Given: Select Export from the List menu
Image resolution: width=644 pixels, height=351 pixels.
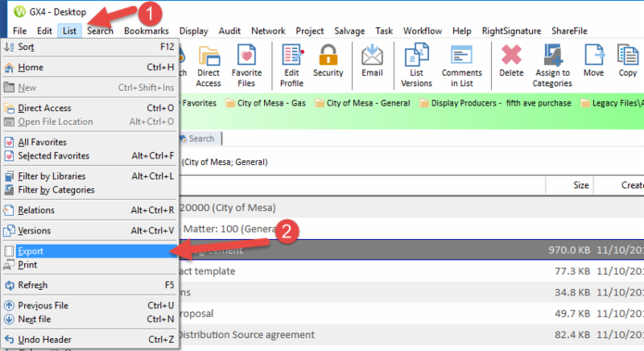Looking at the screenshot, I should (31, 251).
